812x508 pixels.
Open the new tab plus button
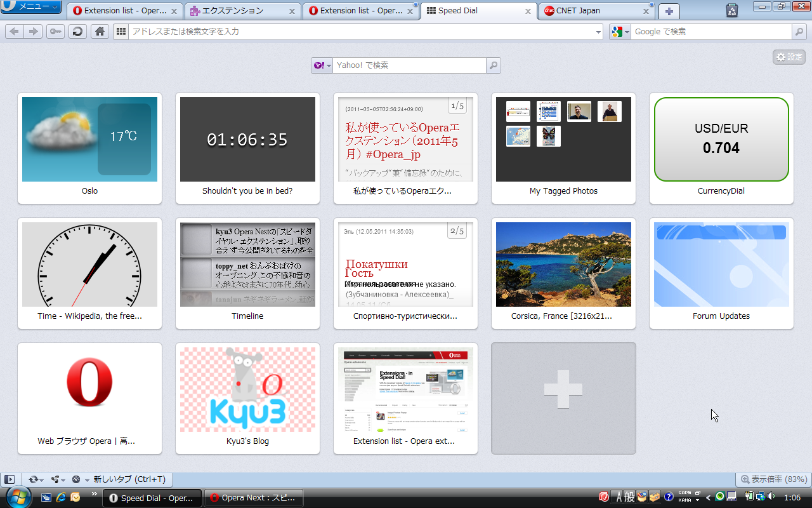point(669,11)
